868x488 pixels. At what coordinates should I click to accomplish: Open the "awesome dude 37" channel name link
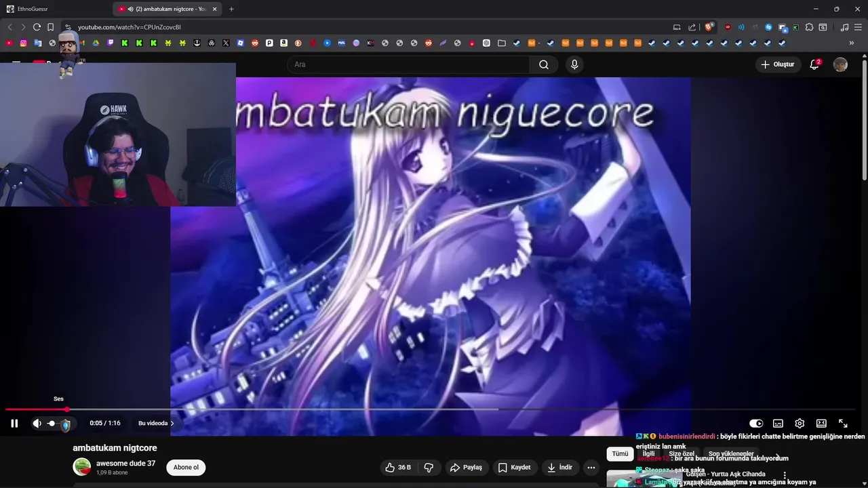tap(125, 464)
